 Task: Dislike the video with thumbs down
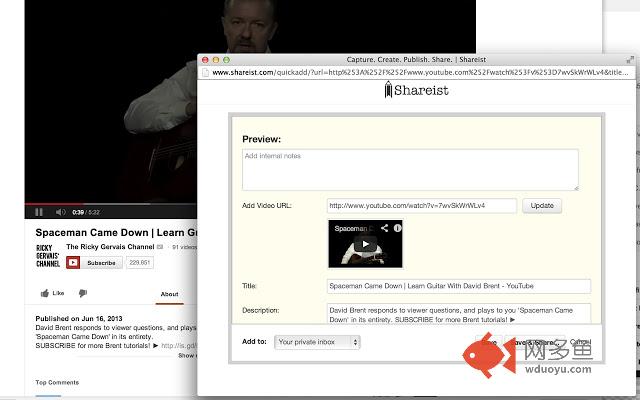pyautogui.click(x=83, y=293)
